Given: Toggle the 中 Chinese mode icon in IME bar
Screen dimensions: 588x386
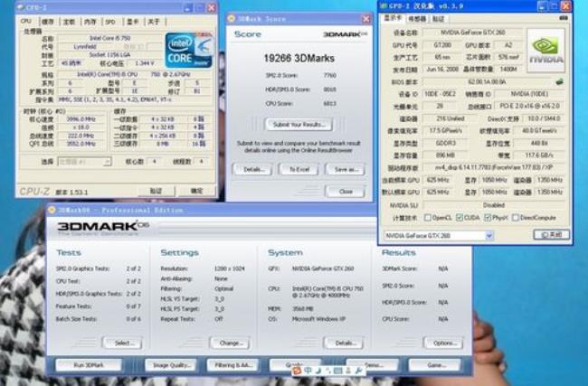Looking at the screenshot, I should pos(308,371).
